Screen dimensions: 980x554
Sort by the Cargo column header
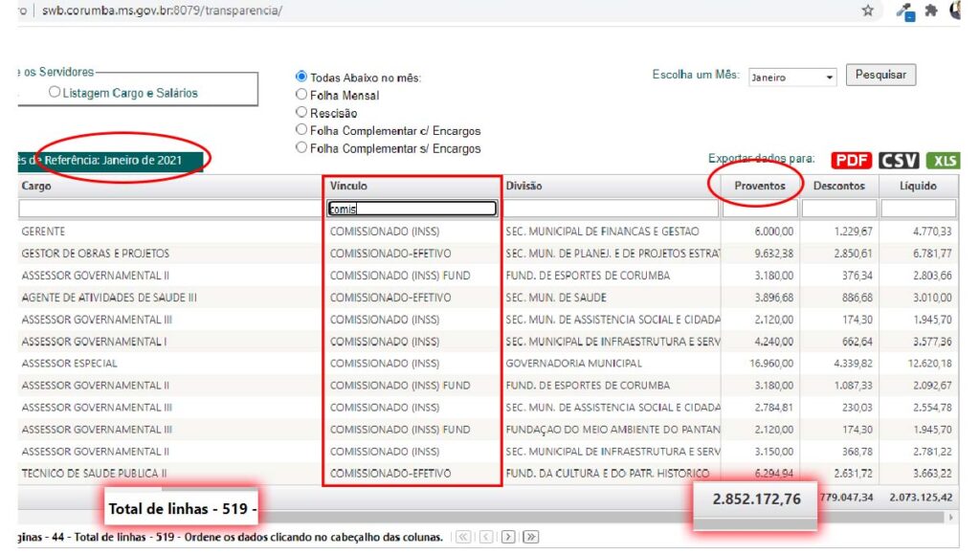tap(36, 186)
